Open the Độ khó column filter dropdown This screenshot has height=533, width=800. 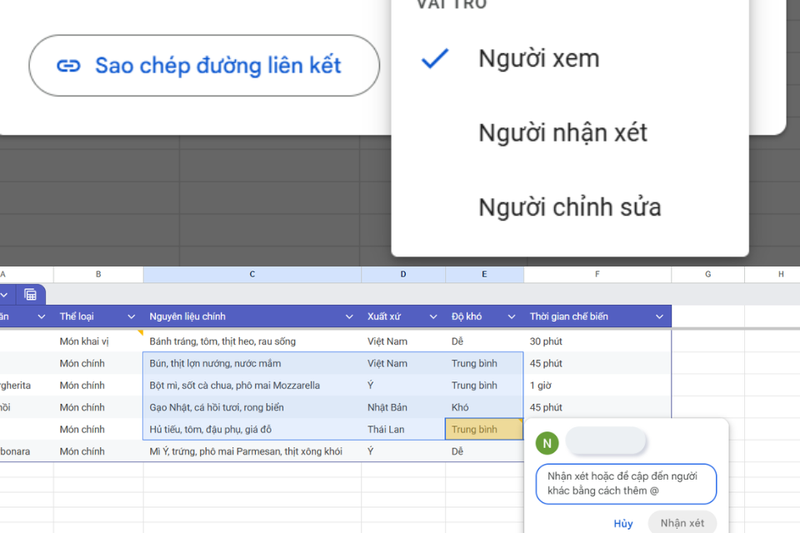[x=511, y=317]
